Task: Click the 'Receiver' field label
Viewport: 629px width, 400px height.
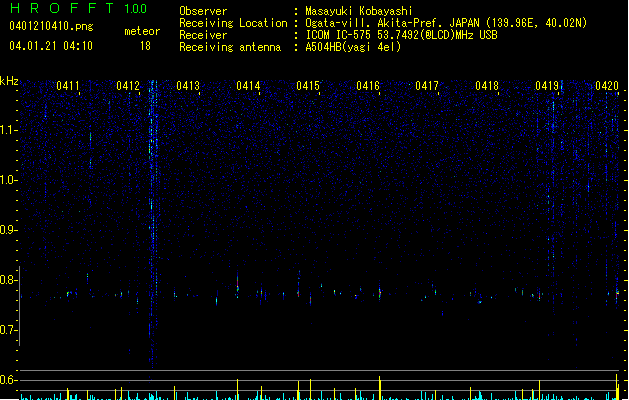Action: [x=203, y=35]
